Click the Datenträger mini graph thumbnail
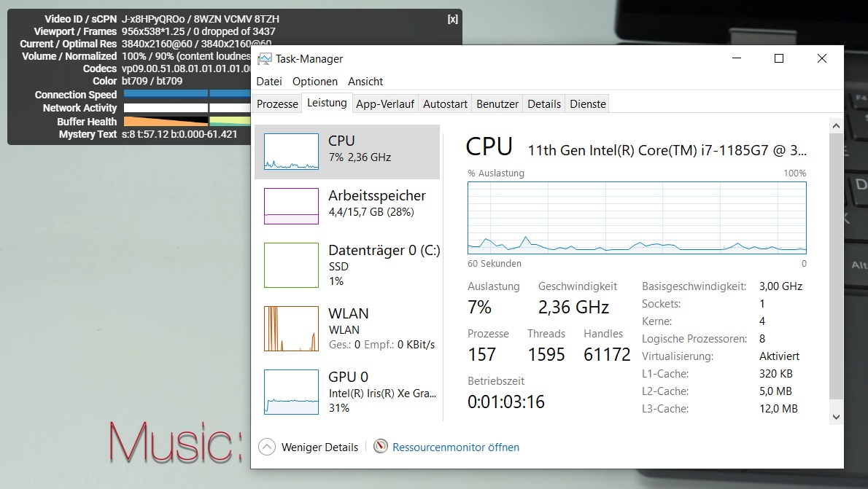Screen dimensions: 868x489 pos(291,265)
